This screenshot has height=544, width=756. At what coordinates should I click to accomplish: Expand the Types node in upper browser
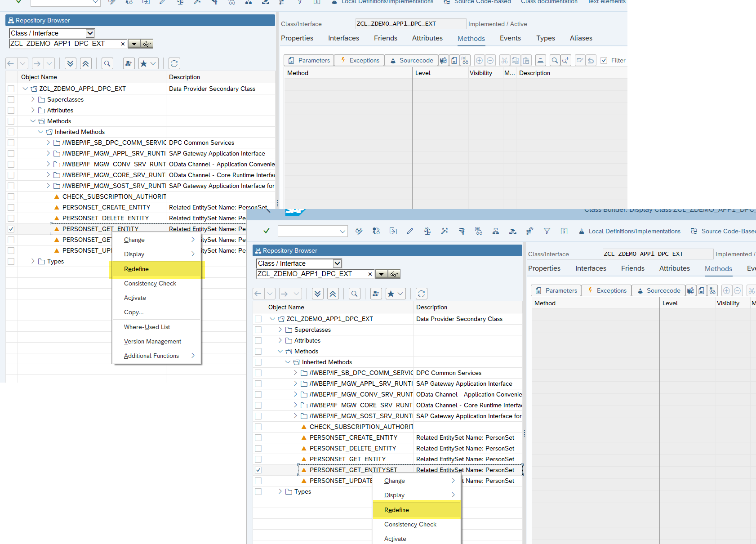(33, 261)
